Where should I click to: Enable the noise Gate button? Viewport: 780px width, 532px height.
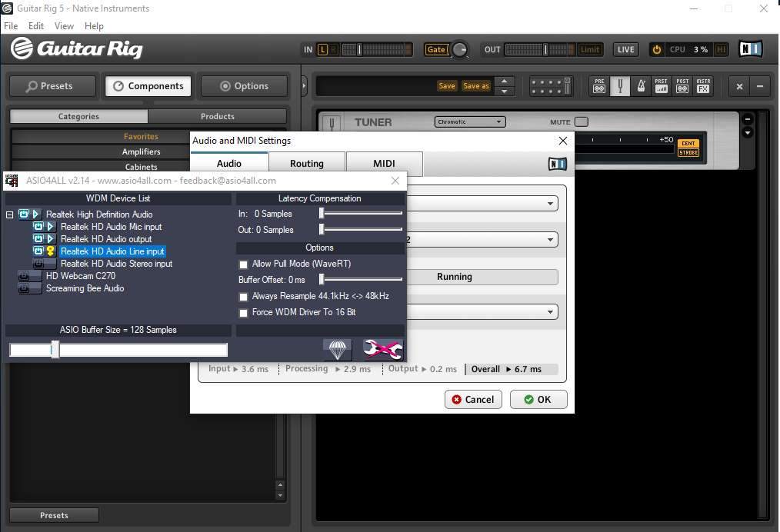coord(435,50)
